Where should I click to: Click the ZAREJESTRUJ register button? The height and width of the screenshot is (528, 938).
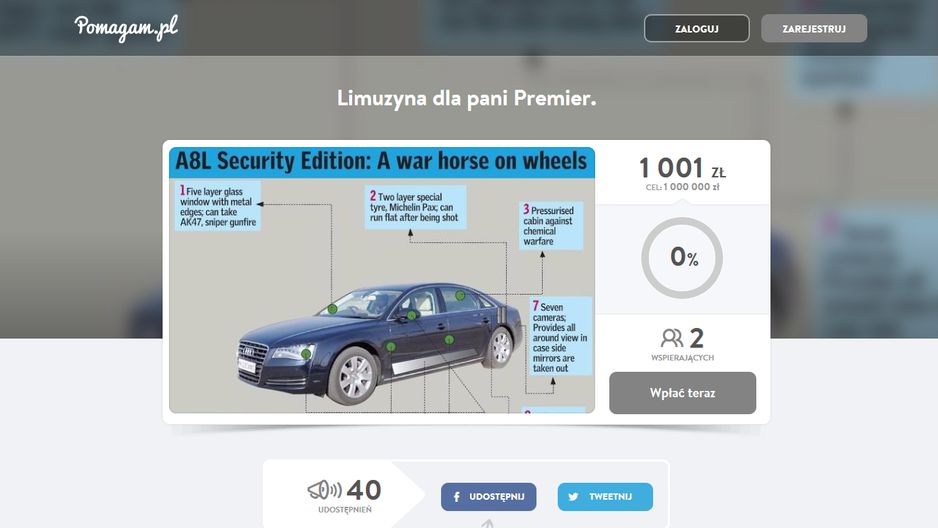(814, 28)
